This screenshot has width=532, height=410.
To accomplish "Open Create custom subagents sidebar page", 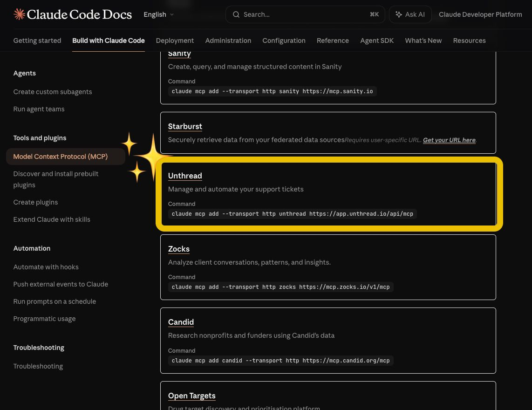I will pyautogui.click(x=53, y=92).
